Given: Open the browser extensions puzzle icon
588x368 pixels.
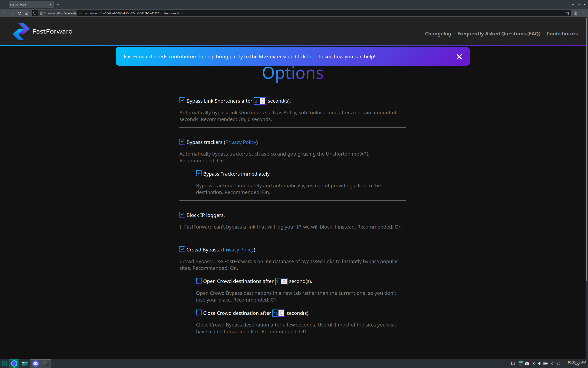Looking at the screenshot, I should pos(576,13).
